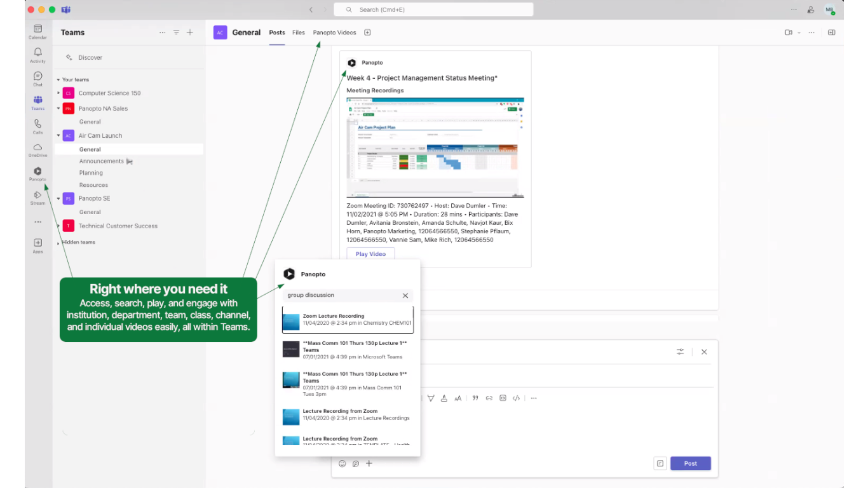The width and height of the screenshot is (868, 488).
Task: Expand the Computer Science 150 team
Action: coord(58,93)
